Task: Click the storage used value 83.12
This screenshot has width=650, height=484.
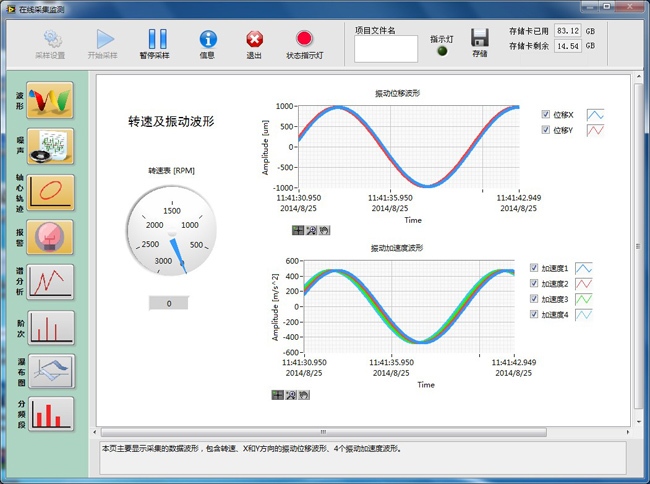Action: coord(568,31)
